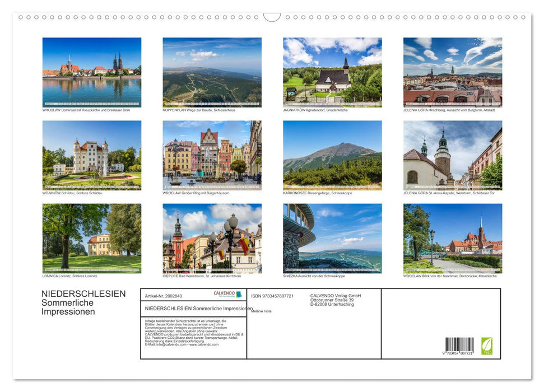Select the Artikel-Nr. 2002840 text
The image size is (544, 392).
coord(164,296)
